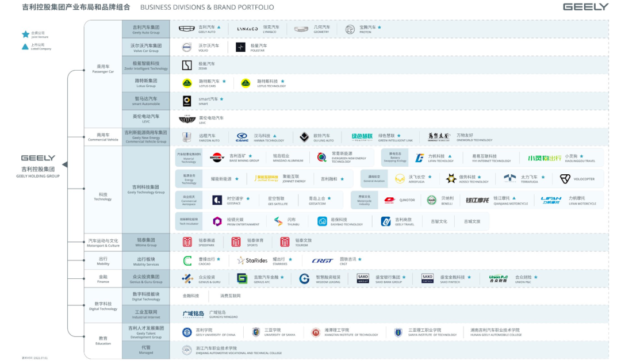This screenshot has height=364, width=621.
Task: Select the Geely Auto Group cell
Action: (x=145, y=29)
